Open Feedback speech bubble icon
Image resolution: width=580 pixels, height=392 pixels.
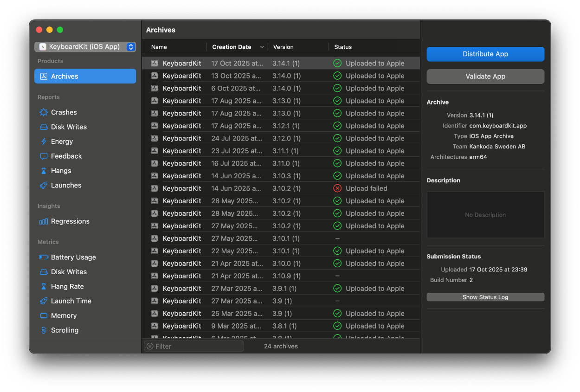(44, 156)
